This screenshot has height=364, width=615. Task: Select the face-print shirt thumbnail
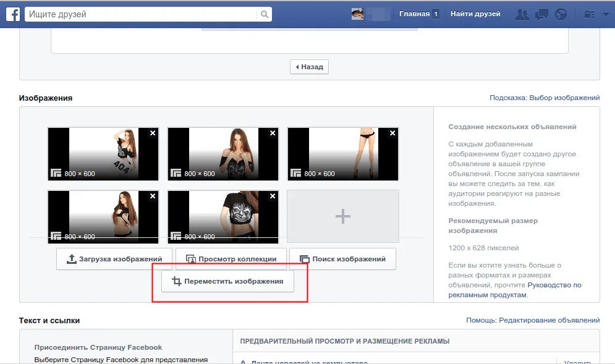[223, 216]
